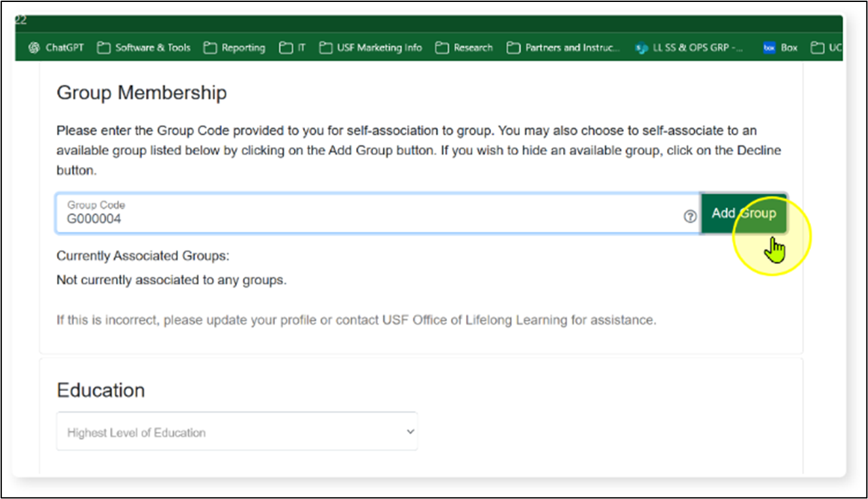Click the ChatGPT logo icon in bookmarks bar
This screenshot has width=868, height=499.
[x=33, y=47]
